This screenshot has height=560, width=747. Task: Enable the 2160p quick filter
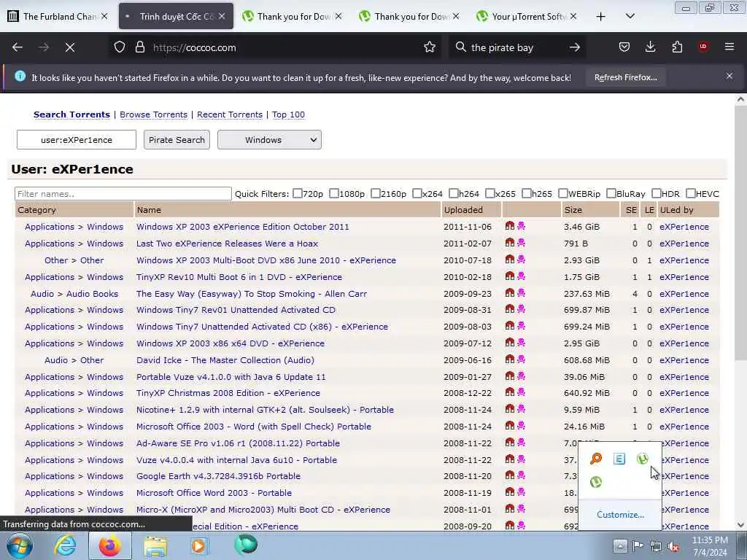pos(376,193)
